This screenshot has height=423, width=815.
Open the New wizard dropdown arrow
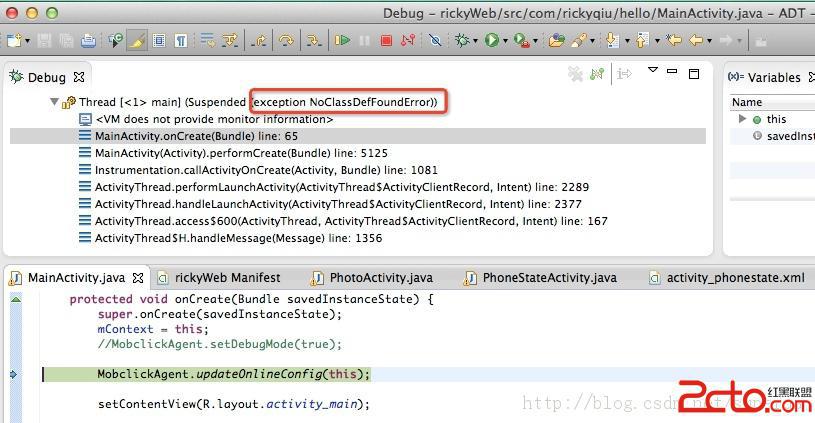point(27,41)
